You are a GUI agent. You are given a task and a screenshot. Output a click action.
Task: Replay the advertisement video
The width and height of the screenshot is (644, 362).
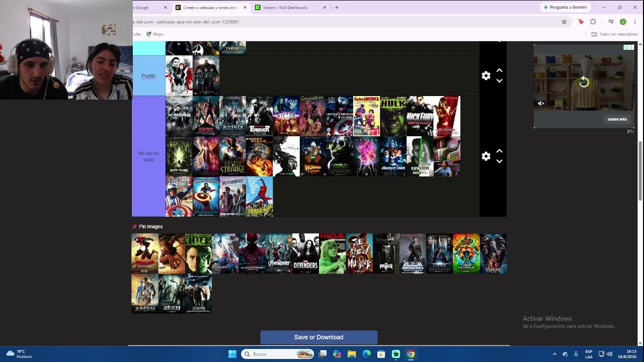(584, 82)
